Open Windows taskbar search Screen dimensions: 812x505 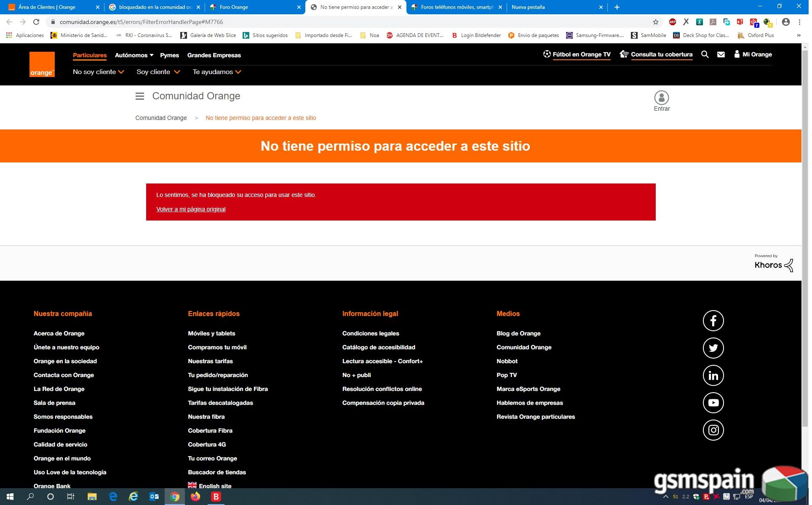[30, 497]
